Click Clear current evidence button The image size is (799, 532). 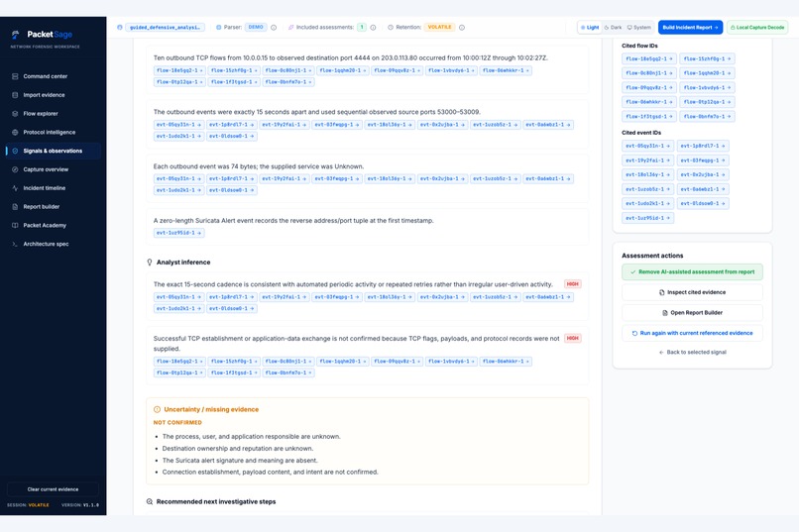(x=53, y=489)
